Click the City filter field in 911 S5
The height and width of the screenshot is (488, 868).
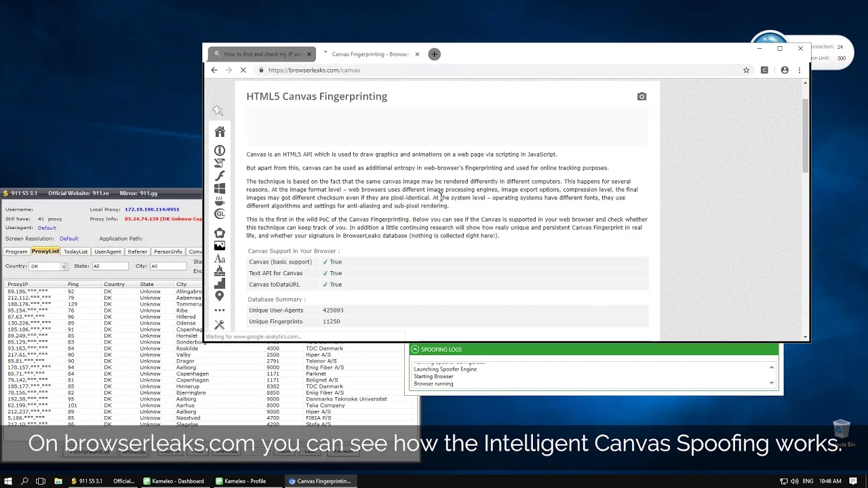[x=168, y=266]
